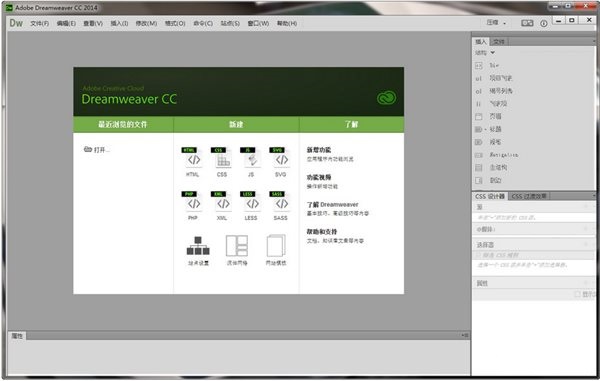
Task: Click the 了解 column header
Action: pyautogui.click(x=352, y=124)
